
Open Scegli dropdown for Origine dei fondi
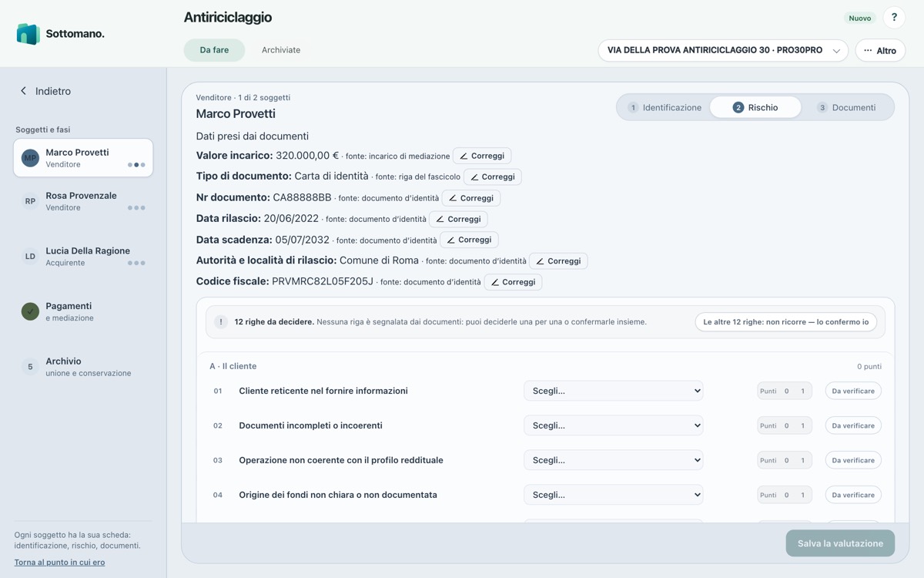(614, 495)
